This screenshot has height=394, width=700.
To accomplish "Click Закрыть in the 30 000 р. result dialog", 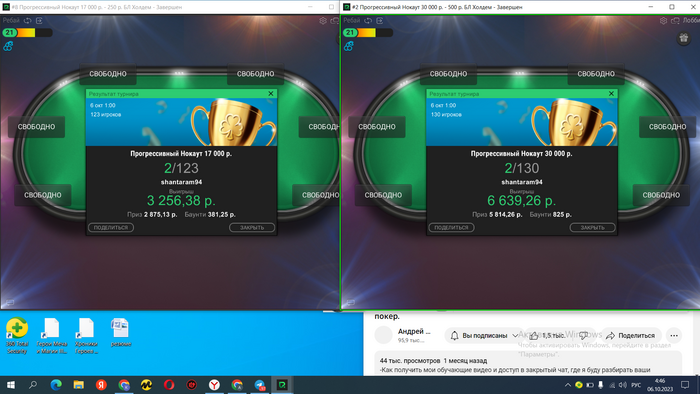I will click(592, 228).
